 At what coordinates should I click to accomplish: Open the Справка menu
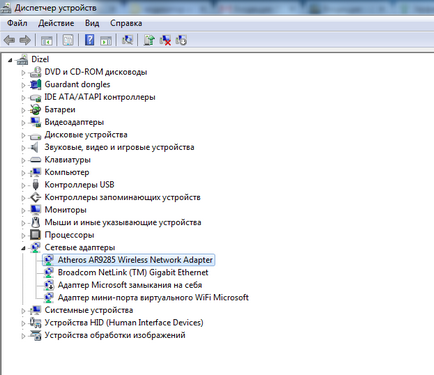click(126, 23)
